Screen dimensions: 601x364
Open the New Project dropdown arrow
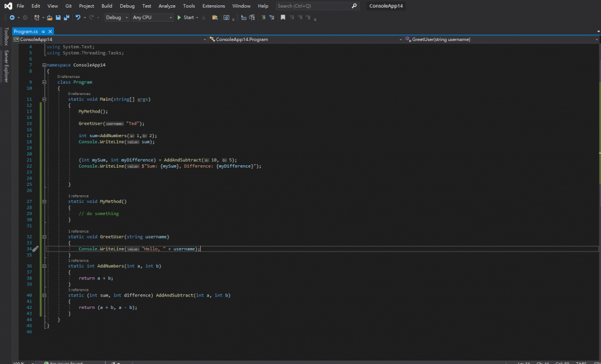[43, 18]
